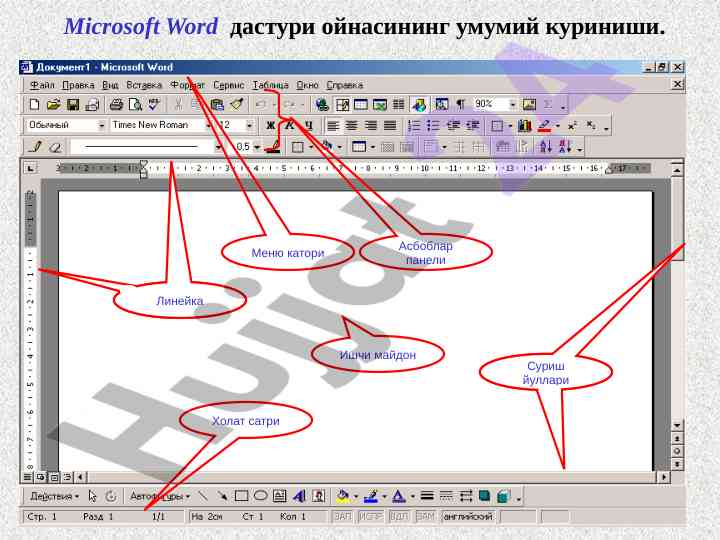Open a file with the folder icon

(53, 105)
